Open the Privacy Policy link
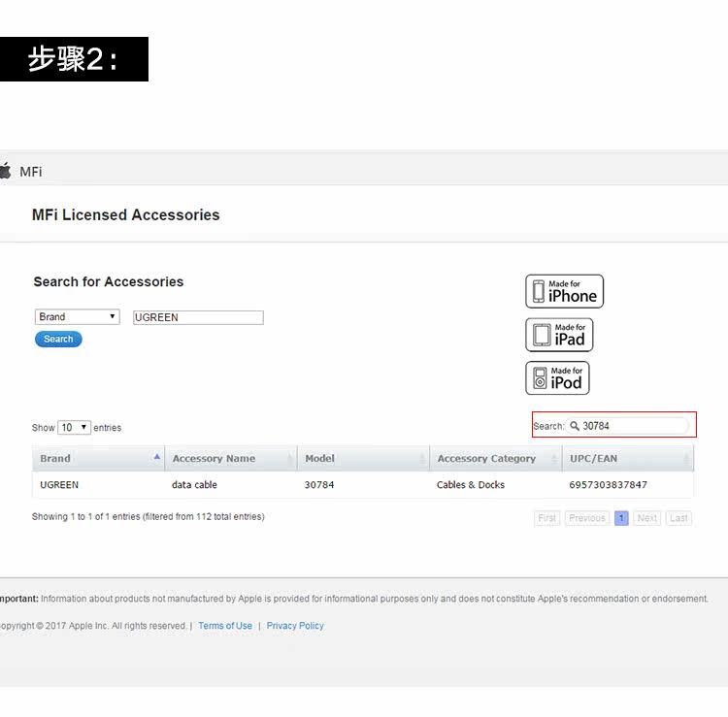Viewport: 728px width, 717px height. 295,626
